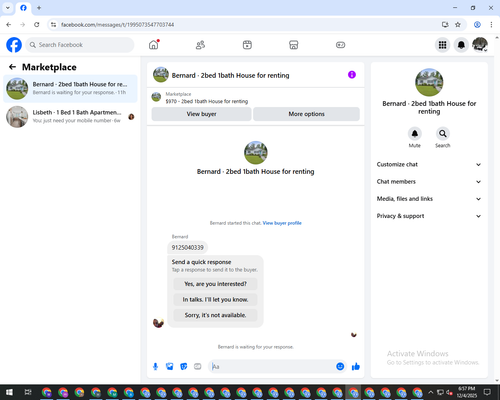500x400 pixels.
Task: Record a voice clip with microphone
Action: pos(155,367)
